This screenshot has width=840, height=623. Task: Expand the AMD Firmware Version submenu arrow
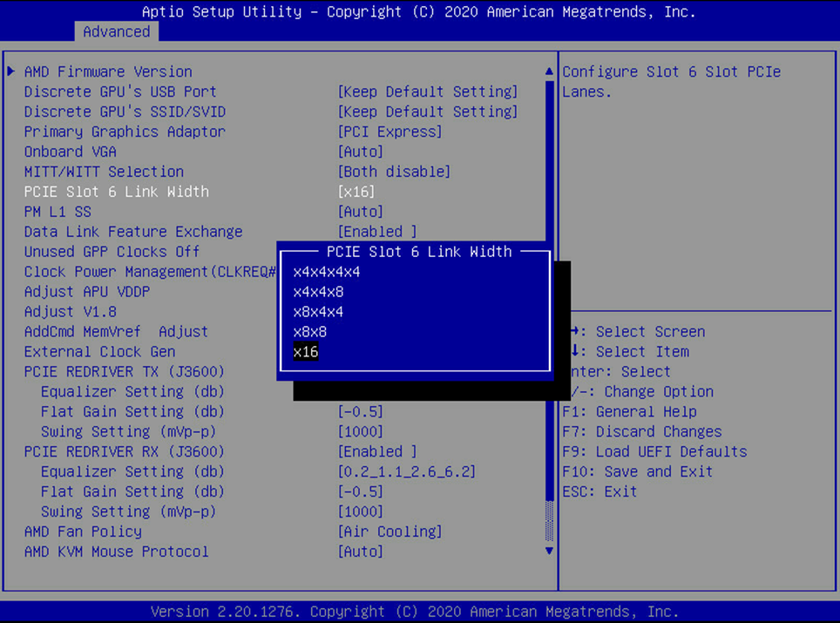pos(10,71)
